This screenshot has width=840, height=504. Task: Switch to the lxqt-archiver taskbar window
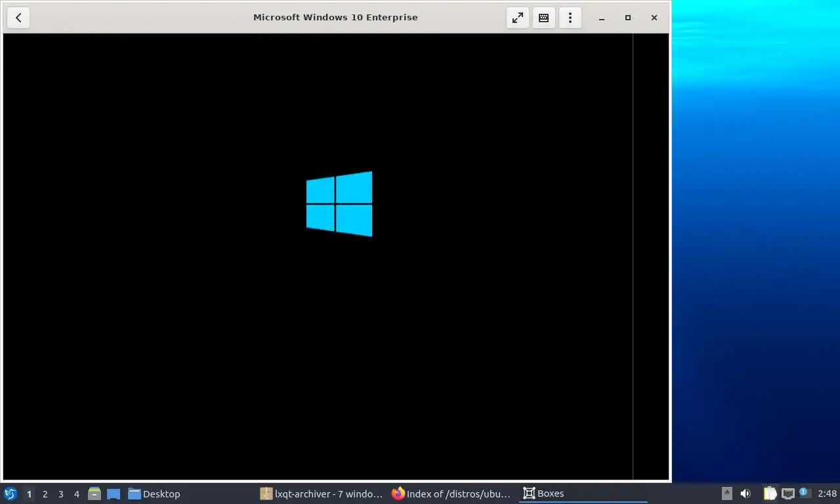[x=322, y=493]
